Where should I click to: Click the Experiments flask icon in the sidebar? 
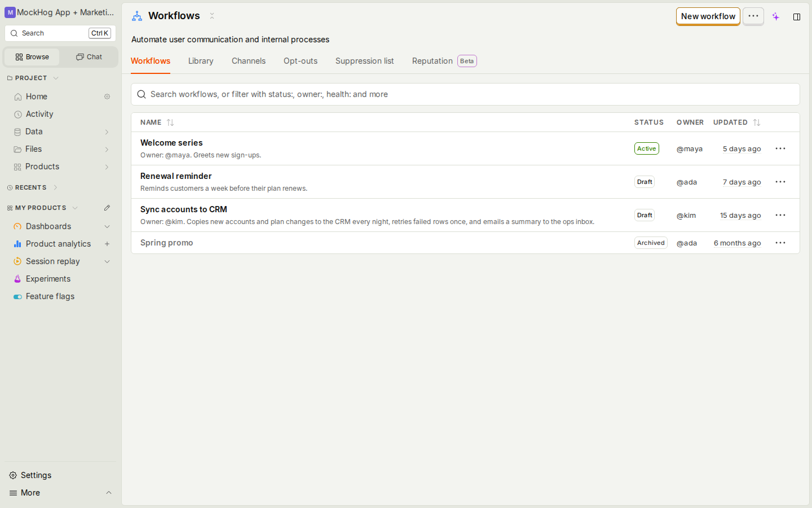pos(17,279)
